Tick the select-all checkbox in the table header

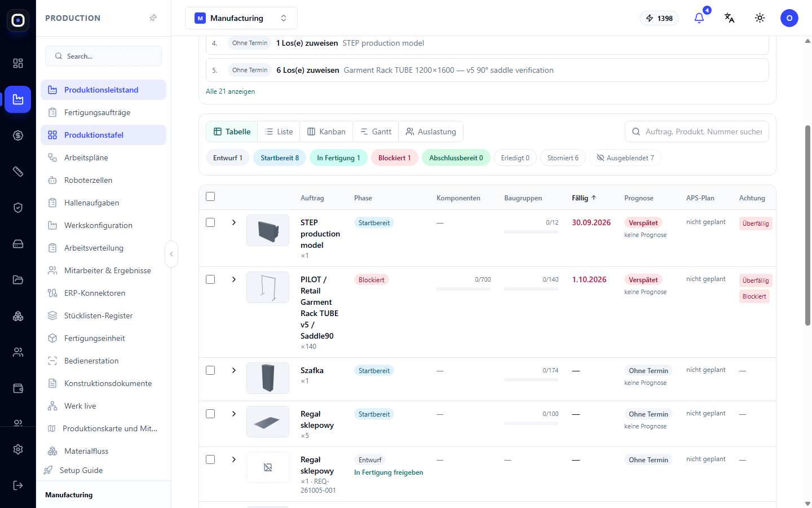point(210,196)
